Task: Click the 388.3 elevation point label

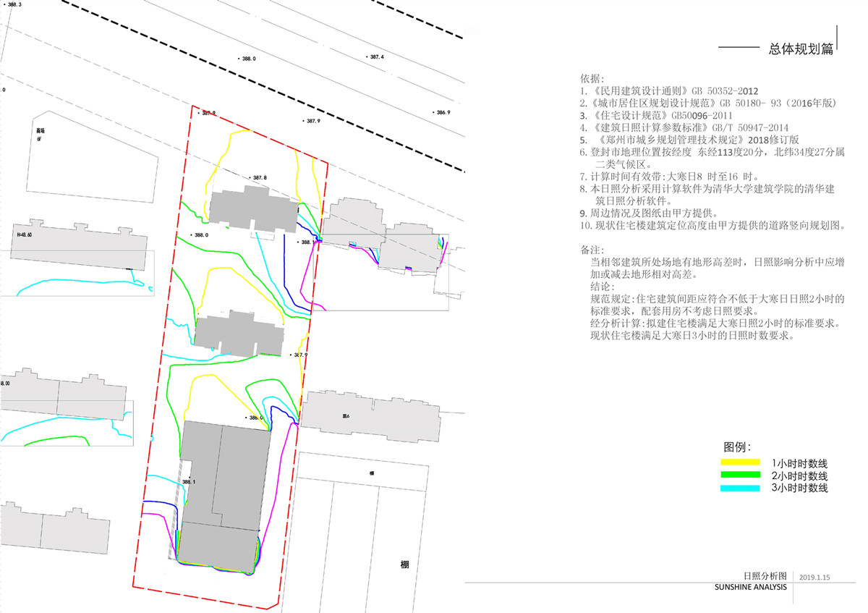Action: click(x=14, y=5)
